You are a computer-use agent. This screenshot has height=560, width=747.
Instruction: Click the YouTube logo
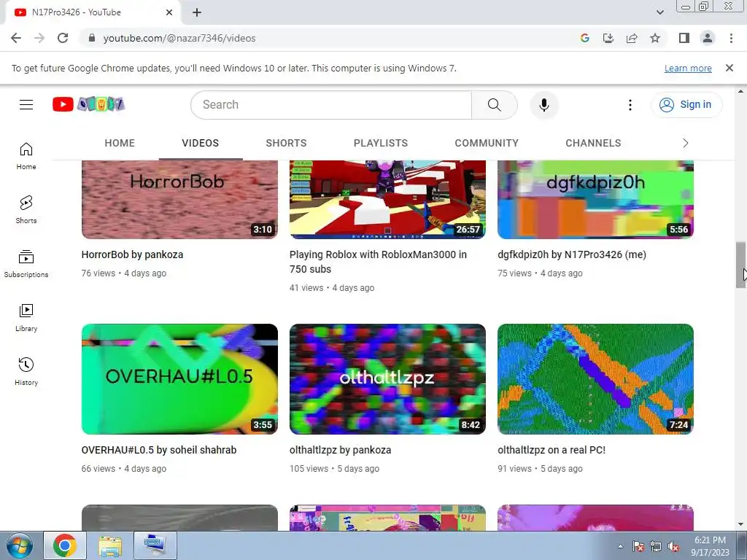pos(88,104)
